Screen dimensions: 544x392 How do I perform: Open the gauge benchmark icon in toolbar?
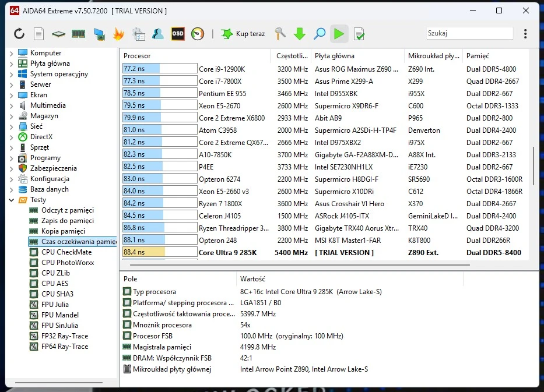(x=198, y=34)
